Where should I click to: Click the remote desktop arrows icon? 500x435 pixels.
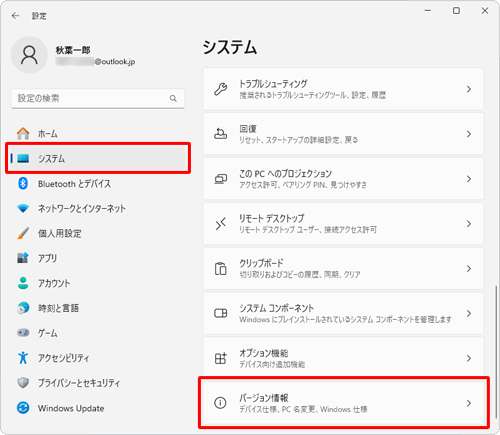pos(220,224)
